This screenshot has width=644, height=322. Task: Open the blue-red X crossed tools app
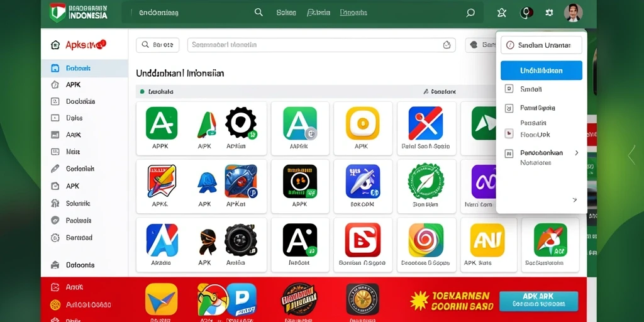(426, 123)
